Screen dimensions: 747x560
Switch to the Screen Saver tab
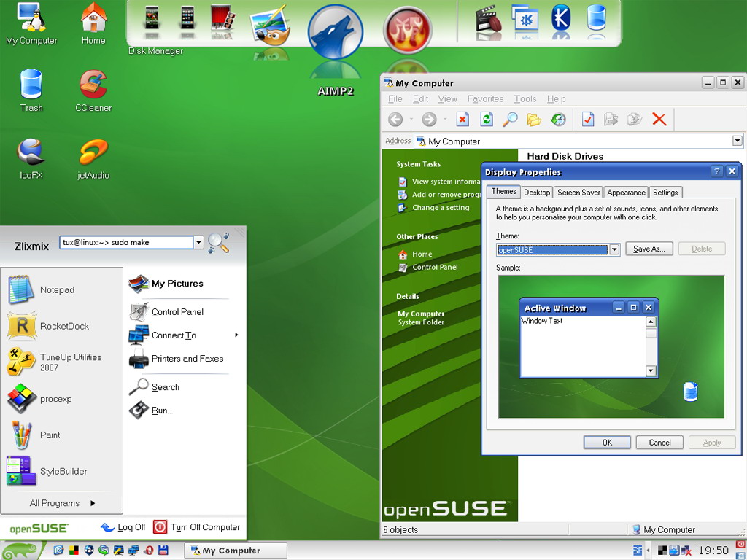(x=578, y=192)
